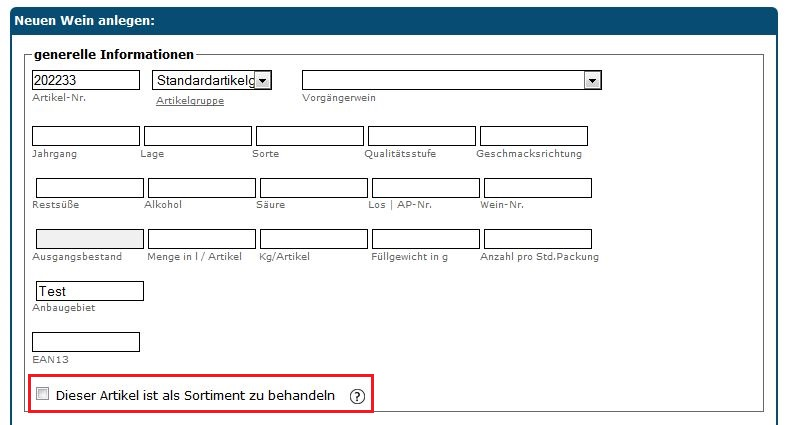
Task: Click the Artikel-Nr. field containing 202233
Action: [x=86, y=80]
